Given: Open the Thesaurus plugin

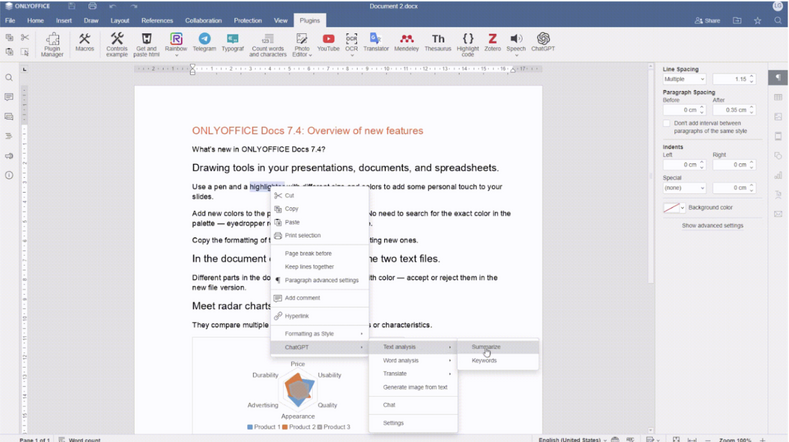Looking at the screenshot, I should [x=438, y=42].
